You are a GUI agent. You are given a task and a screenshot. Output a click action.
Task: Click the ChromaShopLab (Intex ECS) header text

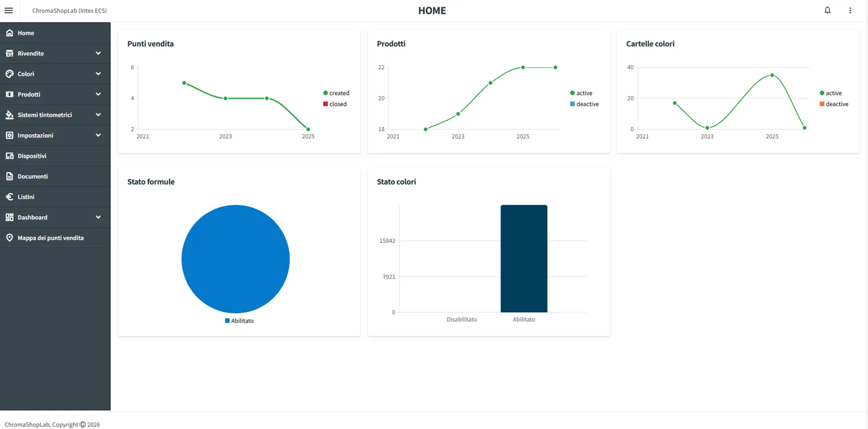(69, 11)
